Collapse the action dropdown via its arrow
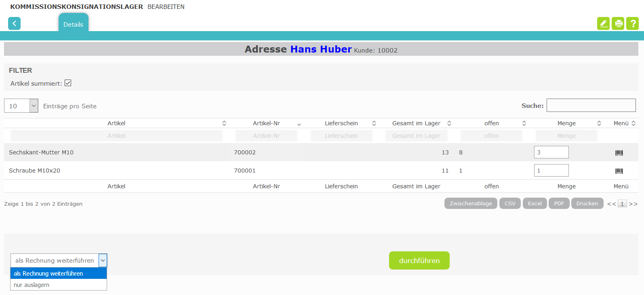 (103, 261)
